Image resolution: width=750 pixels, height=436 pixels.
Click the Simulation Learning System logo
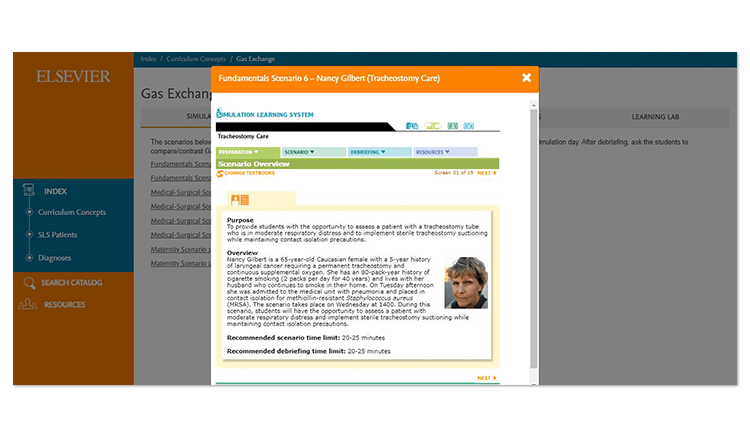click(265, 114)
